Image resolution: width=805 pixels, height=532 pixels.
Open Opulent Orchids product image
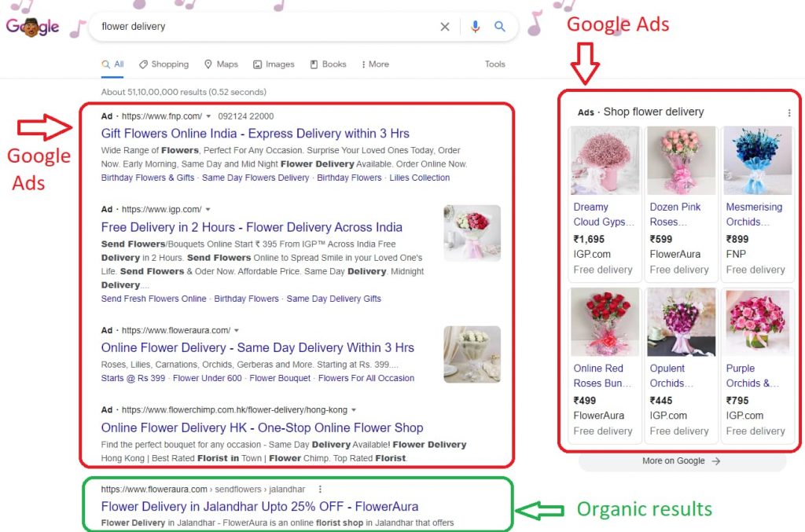click(x=681, y=322)
